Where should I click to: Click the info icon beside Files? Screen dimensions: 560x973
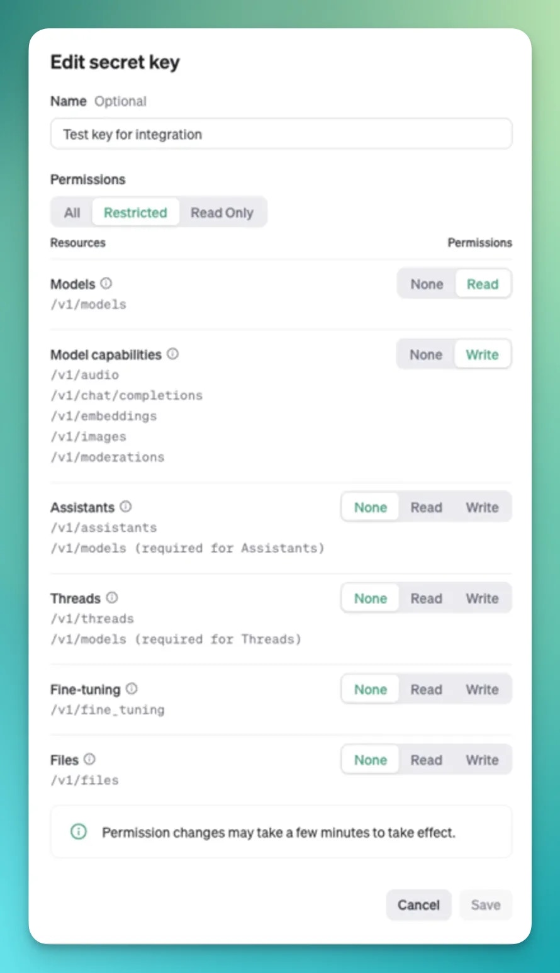click(x=90, y=759)
